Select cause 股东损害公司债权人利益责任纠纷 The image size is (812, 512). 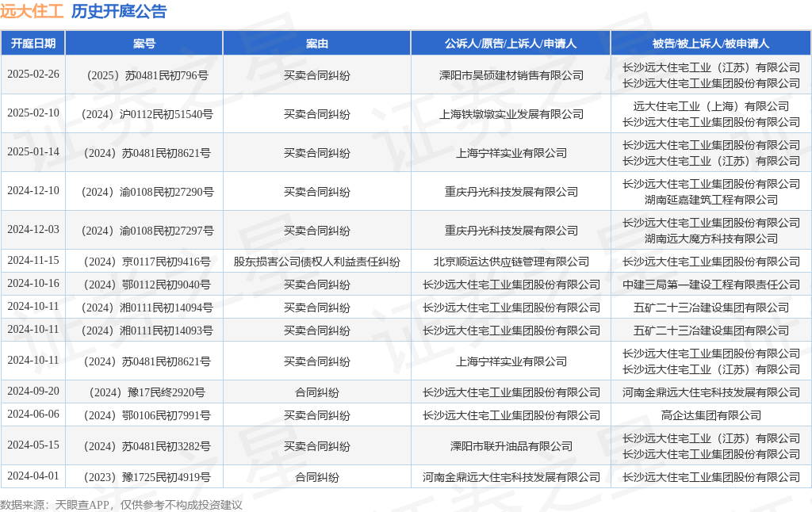point(317,262)
